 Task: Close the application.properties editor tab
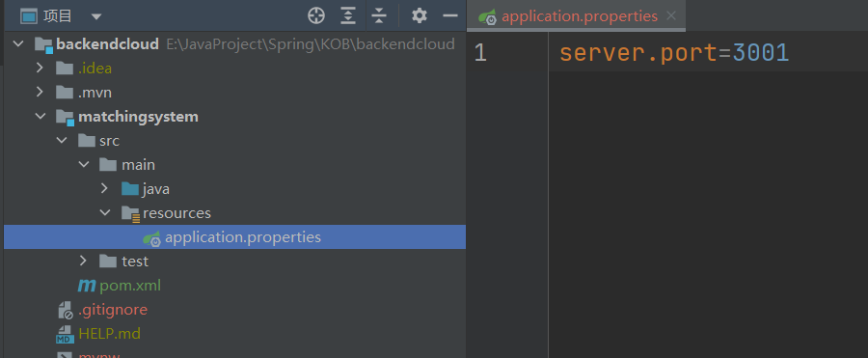[x=671, y=15]
